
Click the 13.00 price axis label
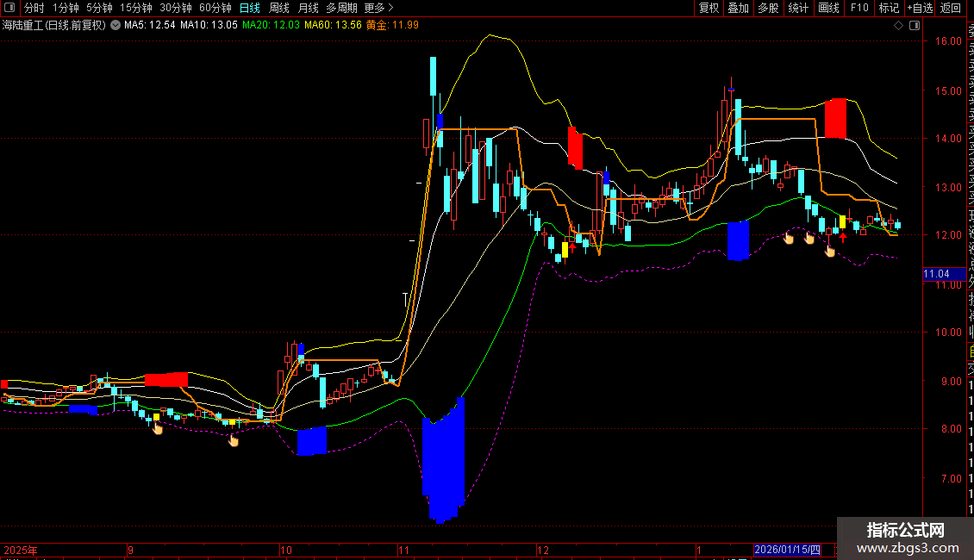tap(948, 187)
